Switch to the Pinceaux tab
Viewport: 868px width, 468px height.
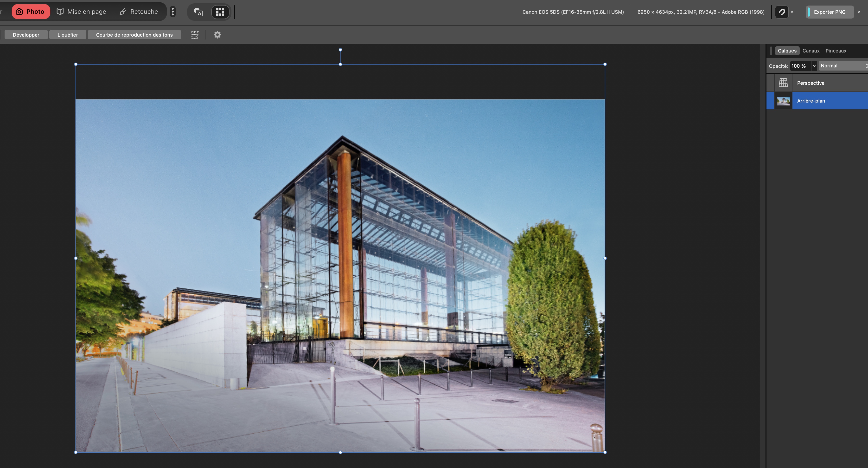(x=836, y=51)
